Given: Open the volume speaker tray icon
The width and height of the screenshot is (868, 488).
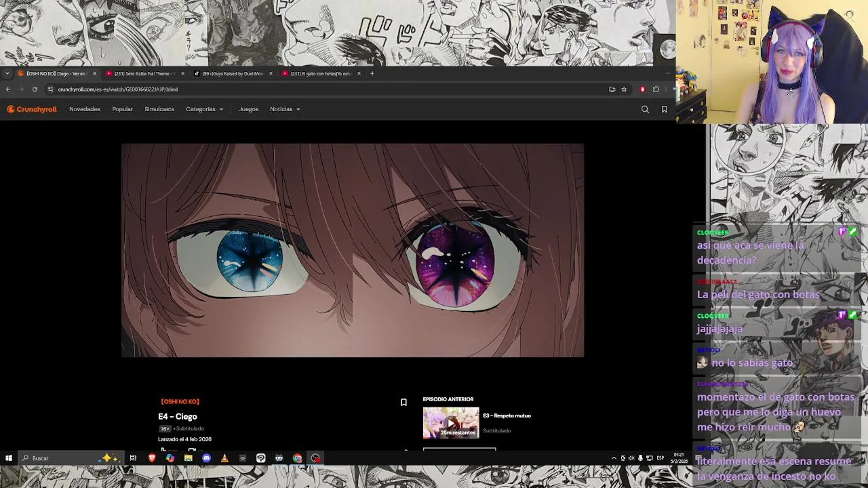Looking at the screenshot, I should pyautogui.click(x=631, y=458).
